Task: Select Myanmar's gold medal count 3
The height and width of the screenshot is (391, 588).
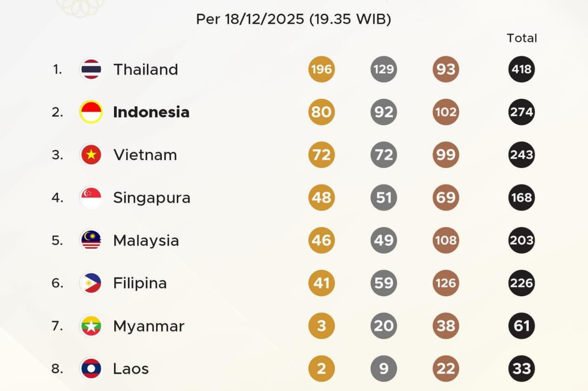Action: (321, 326)
